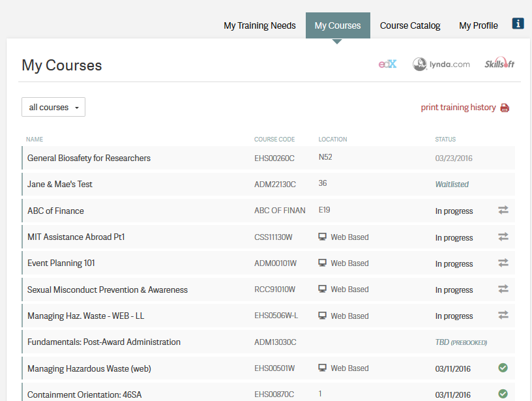Image resolution: width=532 pixels, height=401 pixels.
Task: Click location N52
Action: coord(325,157)
